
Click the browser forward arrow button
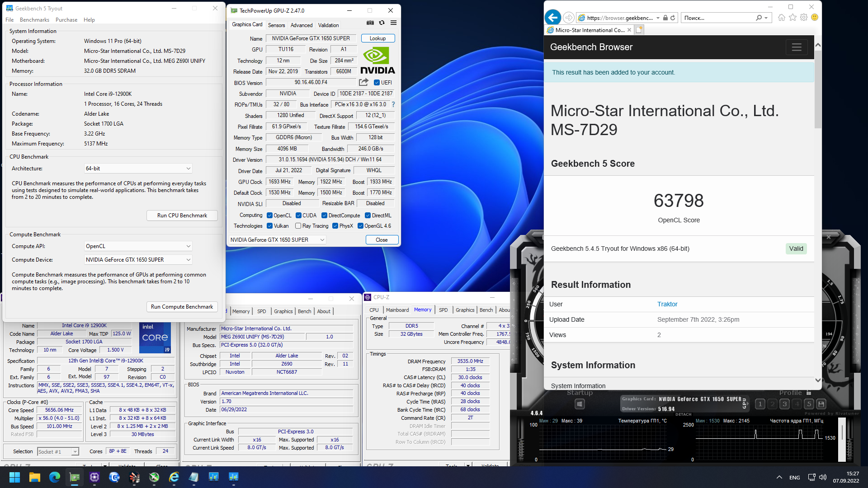pos(568,18)
